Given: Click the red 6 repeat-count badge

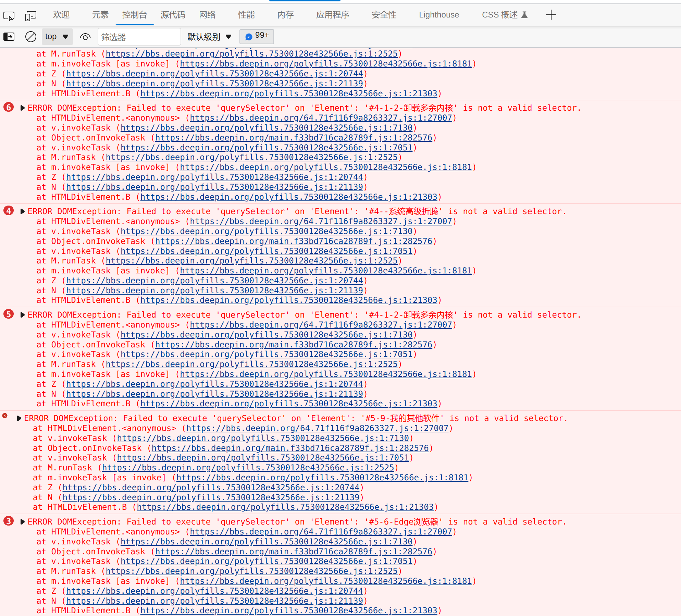Looking at the screenshot, I should tap(9, 108).
